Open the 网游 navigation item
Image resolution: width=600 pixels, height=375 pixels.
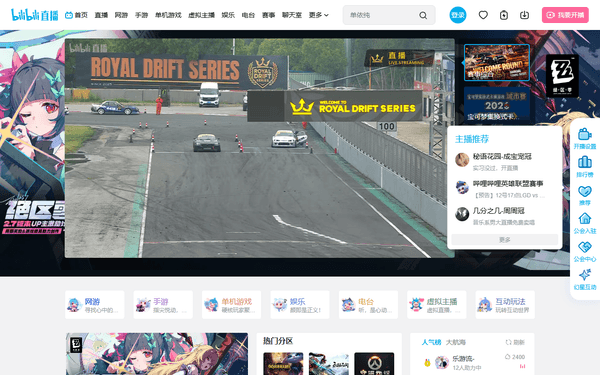coord(121,15)
